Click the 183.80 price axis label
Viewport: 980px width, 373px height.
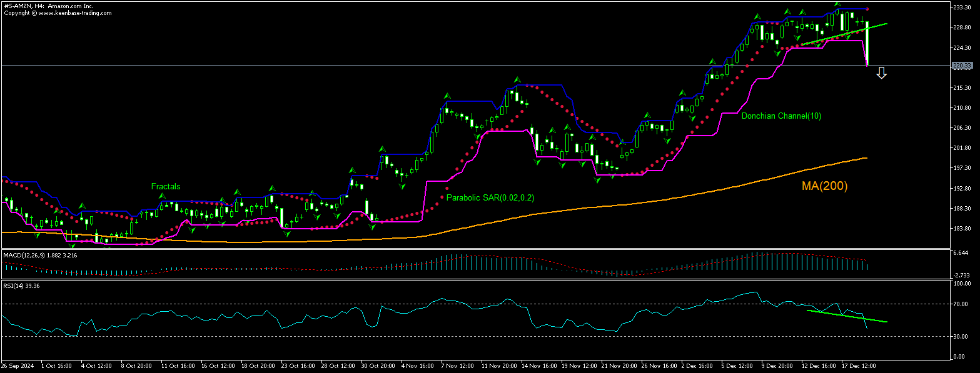click(961, 229)
